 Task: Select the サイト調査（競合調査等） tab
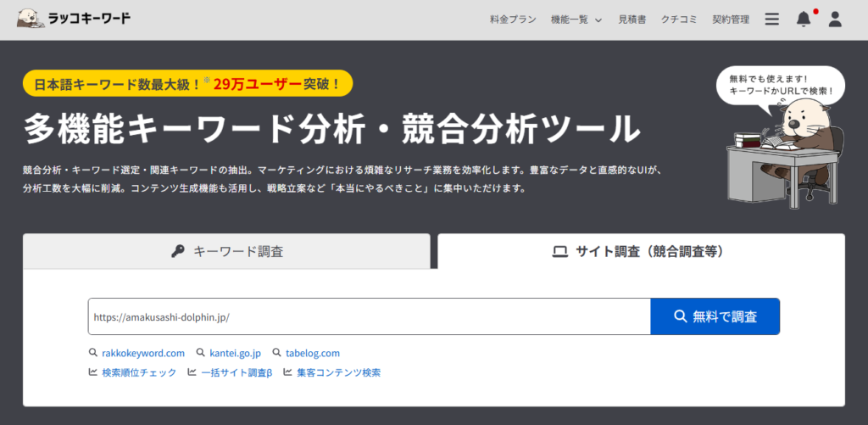coord(641,251)
